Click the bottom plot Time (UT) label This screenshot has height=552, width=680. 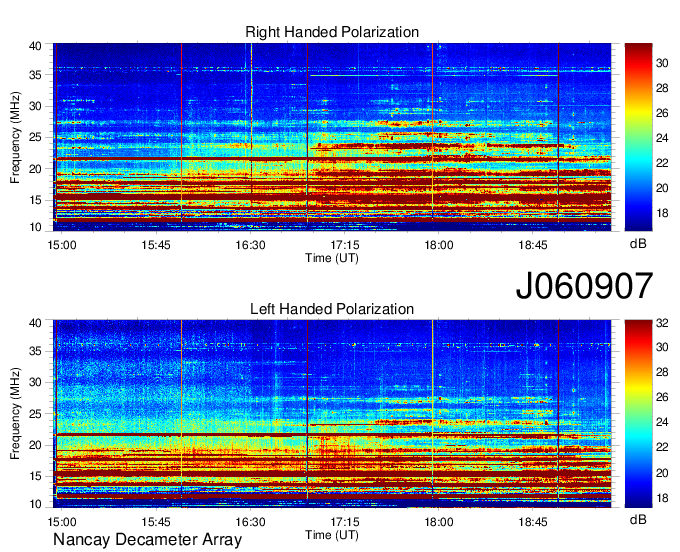click(x=332, y=535)
